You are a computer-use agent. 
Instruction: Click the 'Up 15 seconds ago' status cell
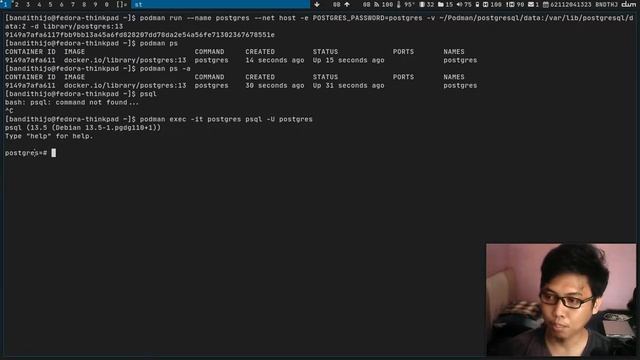[349, 60]
